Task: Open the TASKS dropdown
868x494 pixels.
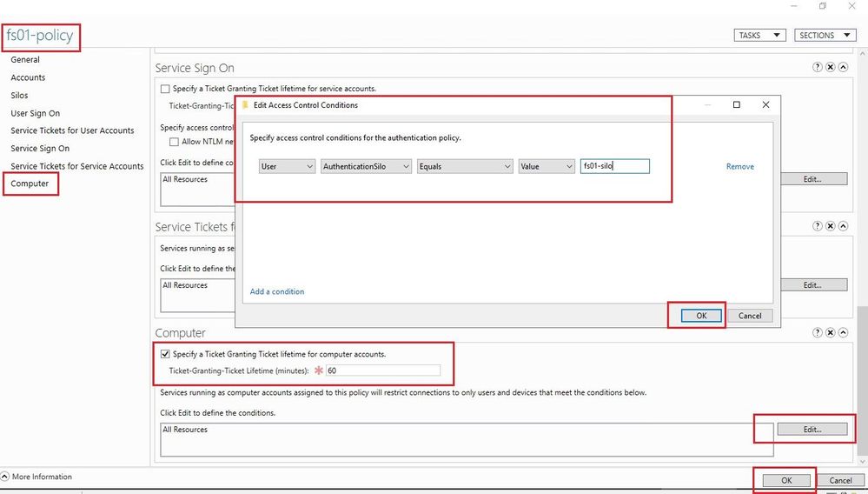Action: point(759,35)
